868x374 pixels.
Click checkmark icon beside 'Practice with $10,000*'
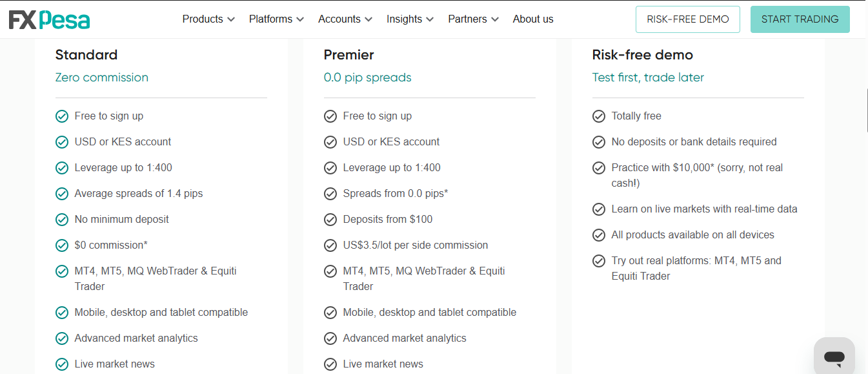click(x=599, y=168)
